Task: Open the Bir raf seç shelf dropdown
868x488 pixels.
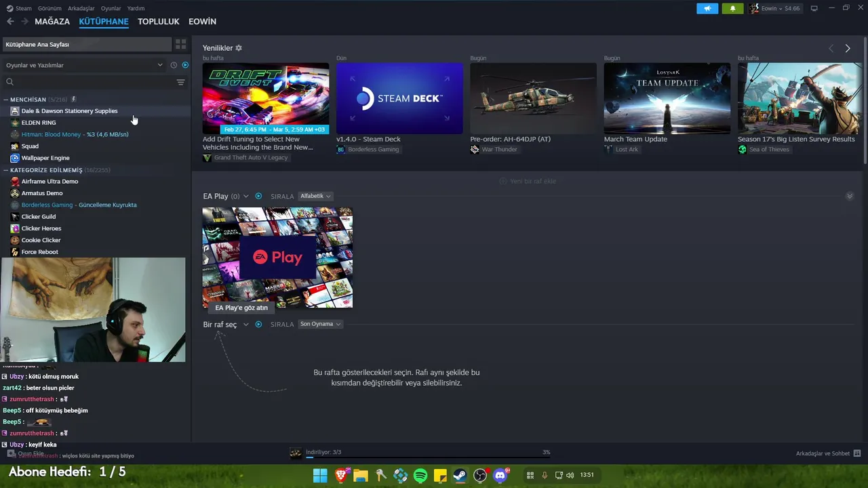Action: tap(246, 324)
